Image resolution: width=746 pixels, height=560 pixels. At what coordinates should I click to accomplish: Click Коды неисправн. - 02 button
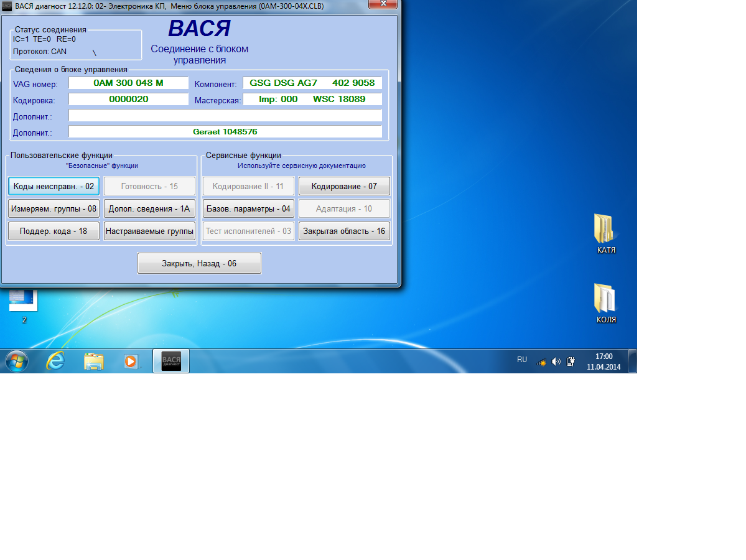[54, 186]
